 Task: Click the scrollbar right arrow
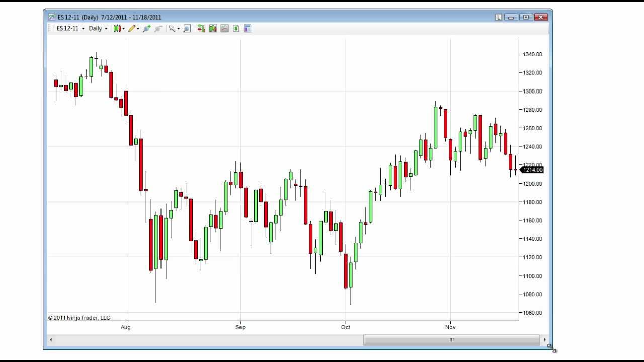click(544, 340)
